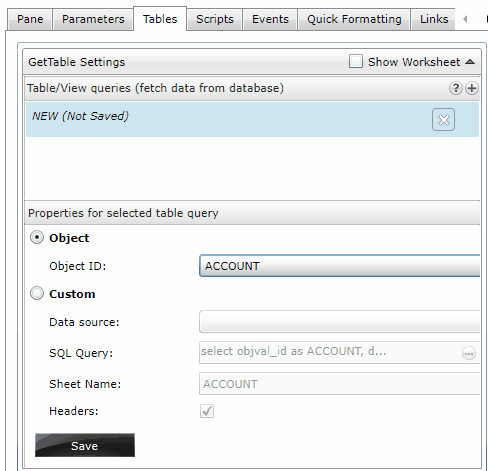488x471 pixels.
Task: Click the Properties for selected table query header
Action: click(x=252, y=213)
